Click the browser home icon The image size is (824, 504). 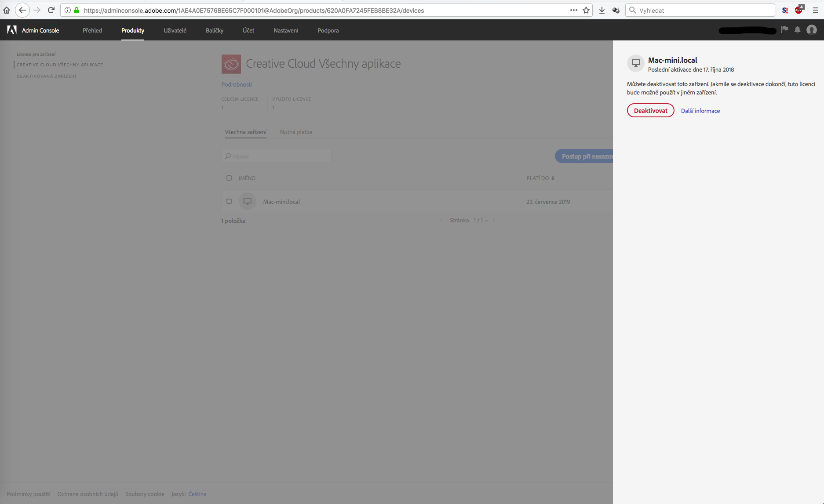tap(7, 10)
